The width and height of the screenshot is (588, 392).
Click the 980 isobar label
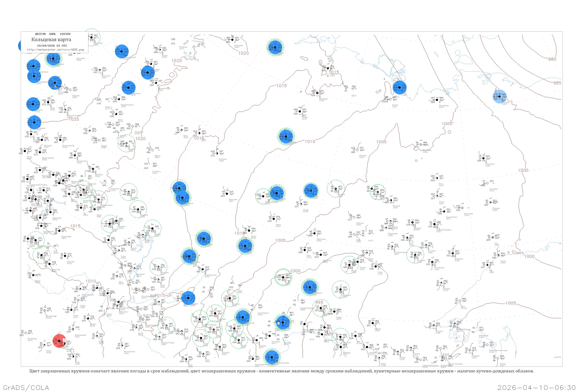pos(552,59)
